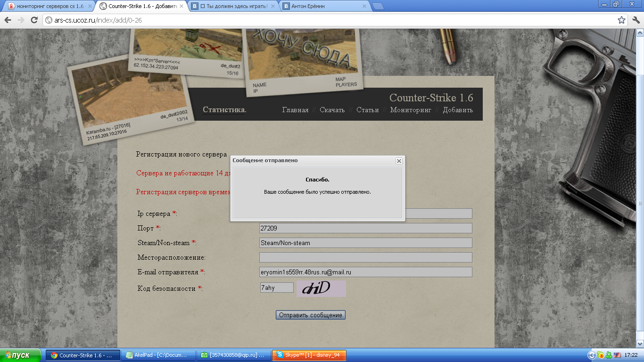The image size is (644, 362).
Task: Click the browser Forward arrow
Action: click(x=21, y=20)
